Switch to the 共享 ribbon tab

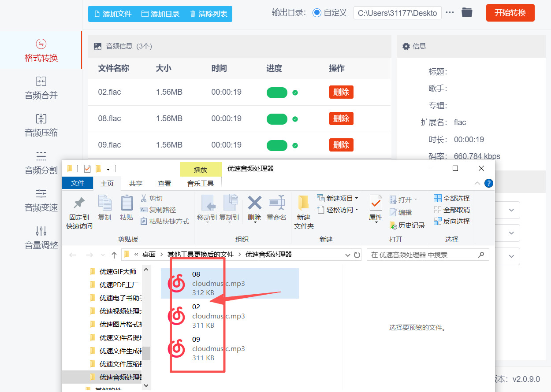[x=136, y=183]
